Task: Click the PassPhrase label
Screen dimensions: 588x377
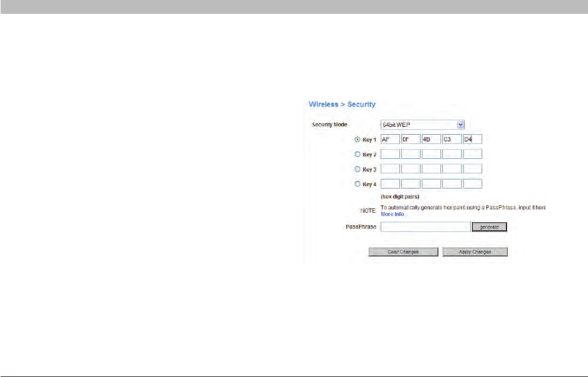Action: click(361, 227)
